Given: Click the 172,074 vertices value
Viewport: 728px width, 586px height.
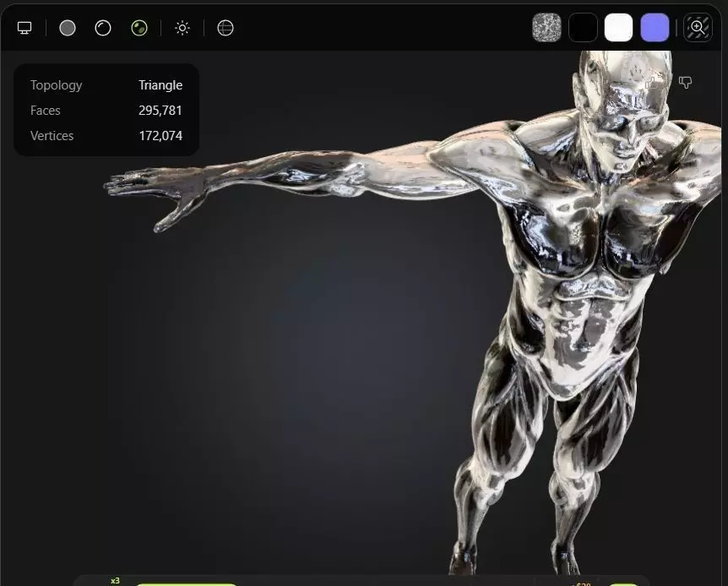Looking at the screenshot, I should (160, 136).
